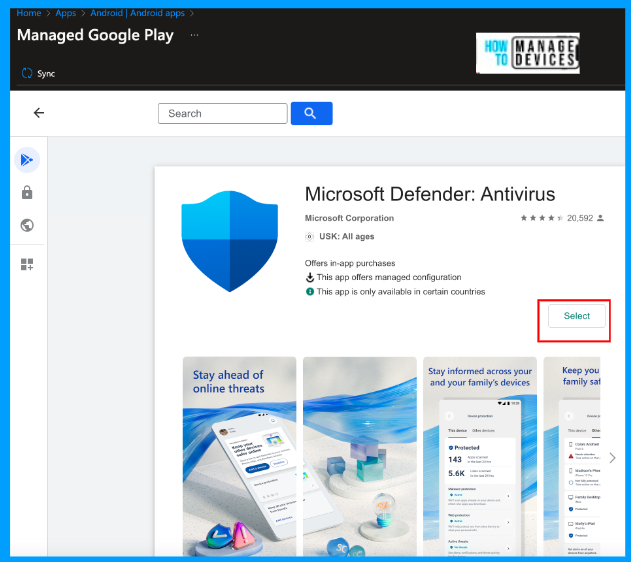631x562 pixels.
Task: Open the Play Store apps sidebar icon
Action: pos(27,160)
